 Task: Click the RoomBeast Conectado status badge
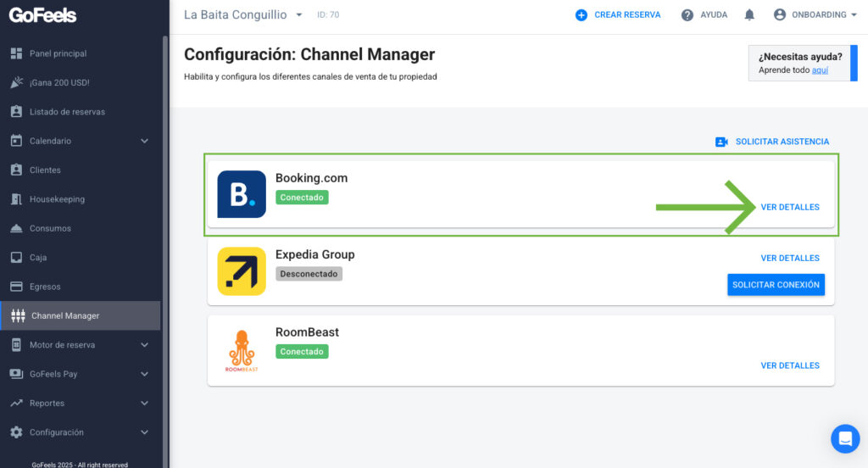302,351
